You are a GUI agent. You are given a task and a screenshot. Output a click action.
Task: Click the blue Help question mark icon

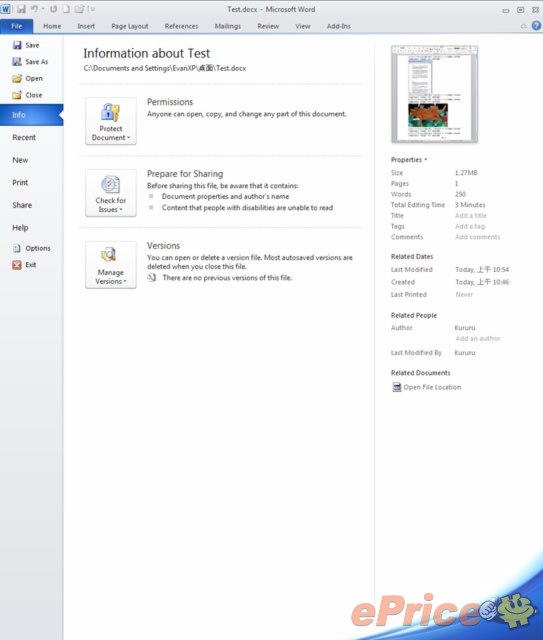536,26
